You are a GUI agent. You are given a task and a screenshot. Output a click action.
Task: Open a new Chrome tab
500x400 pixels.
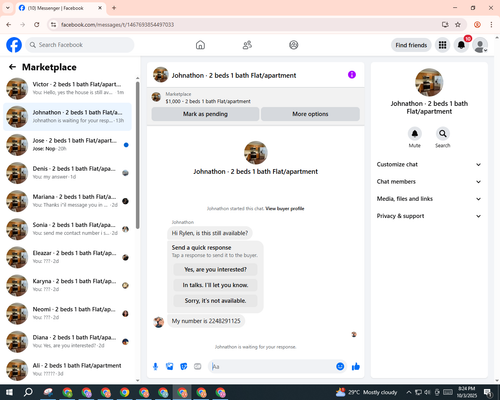pos(114,8)
